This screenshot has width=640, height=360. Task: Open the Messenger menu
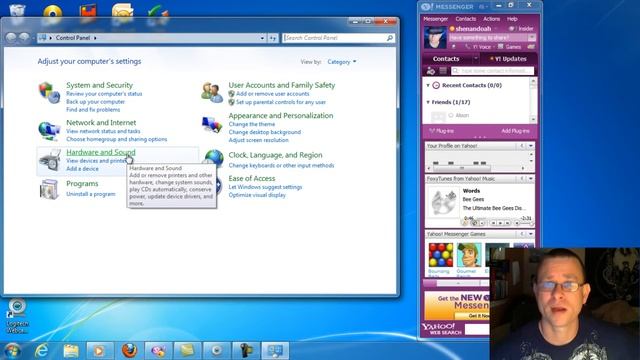(x=436, y=19)
